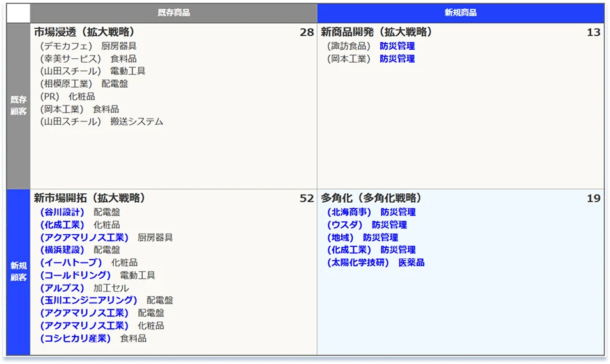Select the (岡本工業) 食料品 entry
610x364 pixels.
pyautogui.click(x=79, y=109)
